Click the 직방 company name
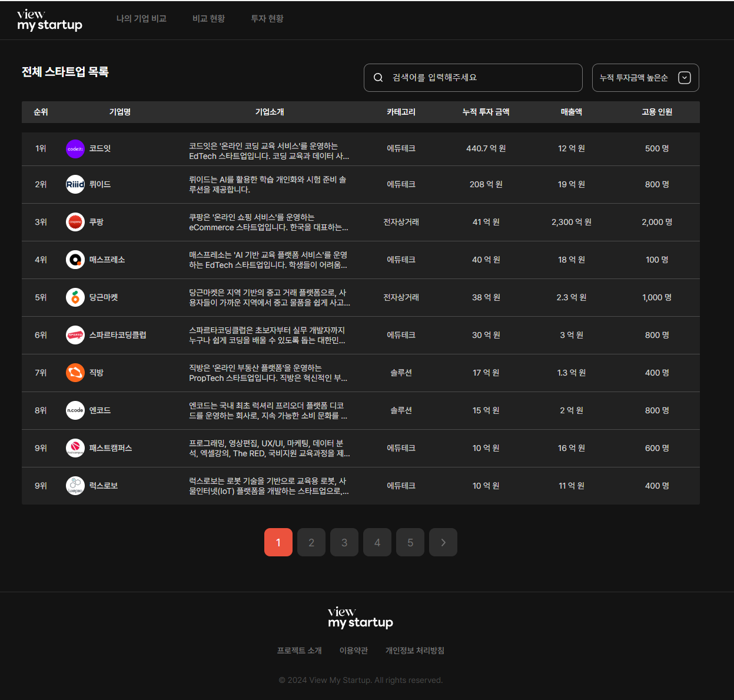Image resolution: width=734 pixels, height=700 pixels. tap(97, 373)
